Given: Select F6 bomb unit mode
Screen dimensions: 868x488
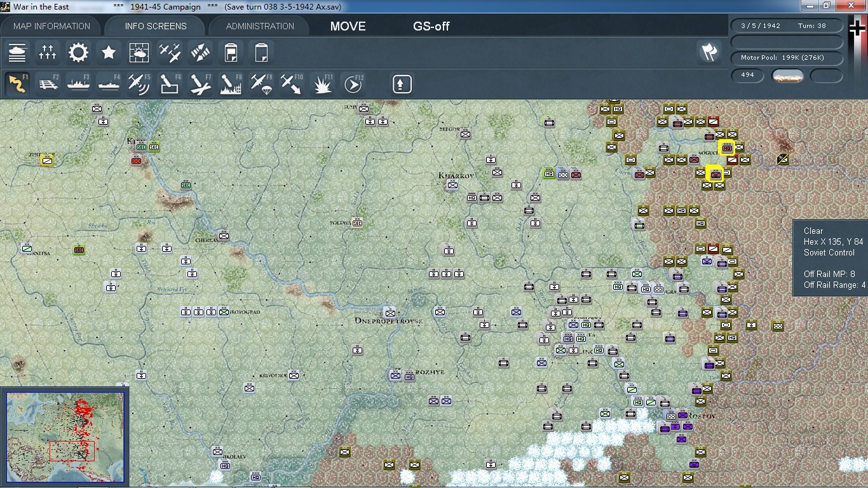Looking at the screenshot, I should [170, 84].
